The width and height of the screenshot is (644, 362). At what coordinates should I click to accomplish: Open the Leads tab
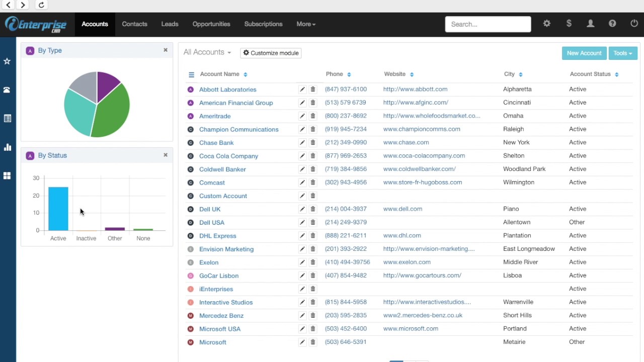pyautogui.click(x=170, y=24)
